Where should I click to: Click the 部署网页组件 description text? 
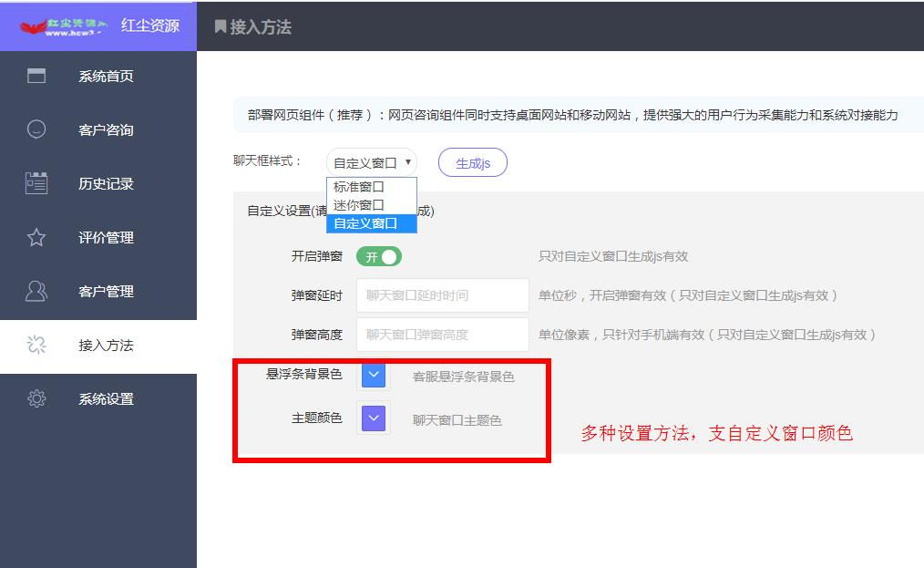(x=572, y=115)
